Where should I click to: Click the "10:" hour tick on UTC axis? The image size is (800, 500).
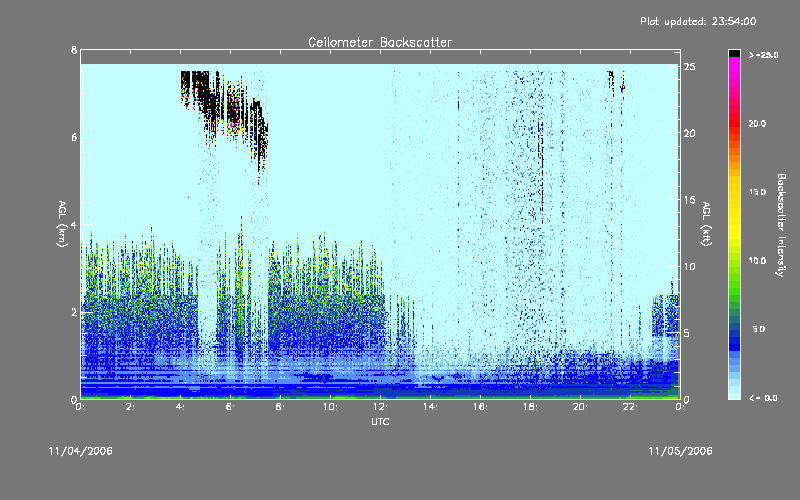click(331, 407)
